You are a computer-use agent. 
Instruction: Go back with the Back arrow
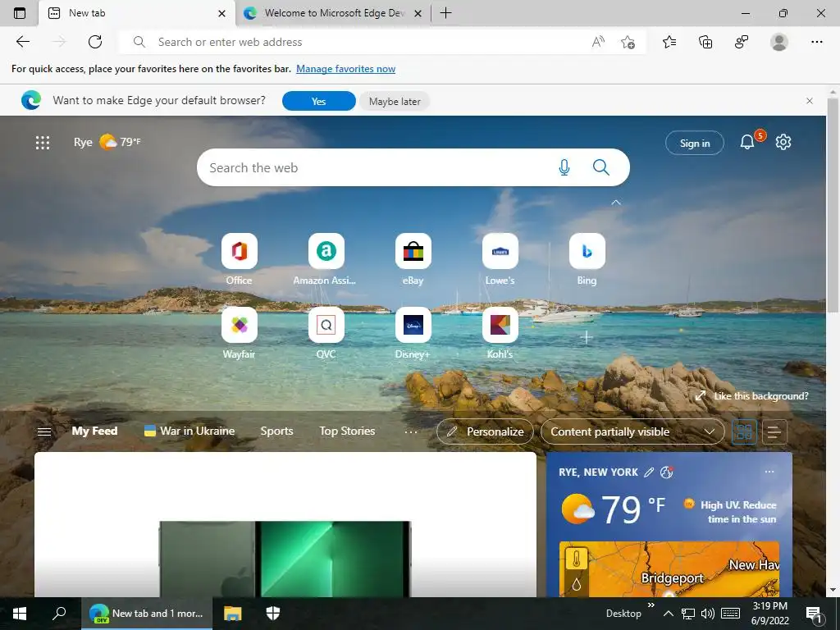[22, 42]
